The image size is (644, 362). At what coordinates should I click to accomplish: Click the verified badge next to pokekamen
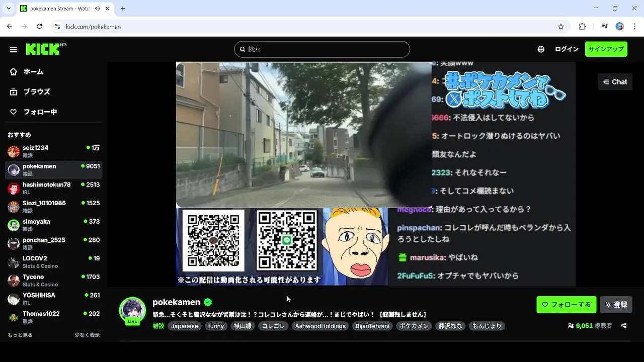click(x=208, y=302)
